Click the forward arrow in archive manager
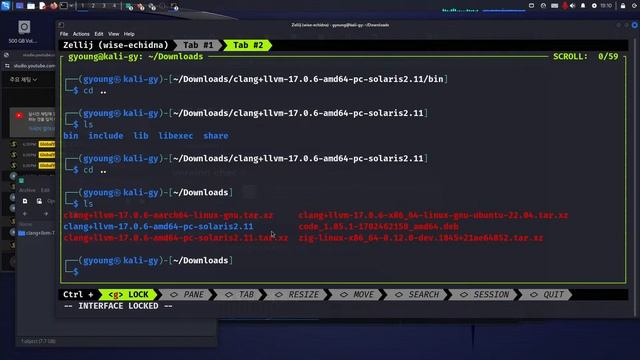Screen dimensions: 640x360 pyautogui.click(x=46, y=214)
